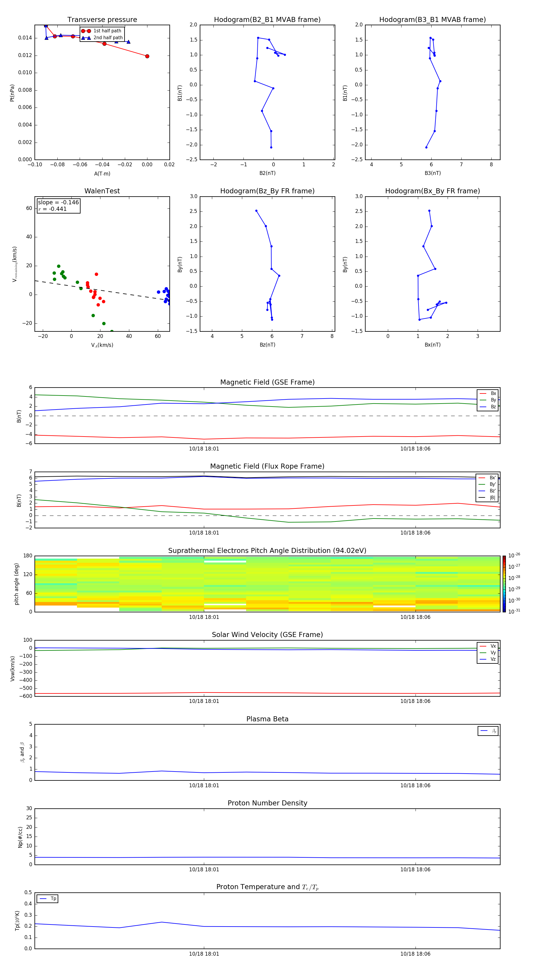Click the 'Vy' legend entry in solar wind plot
Screen dimensions: 535x980
488,653
